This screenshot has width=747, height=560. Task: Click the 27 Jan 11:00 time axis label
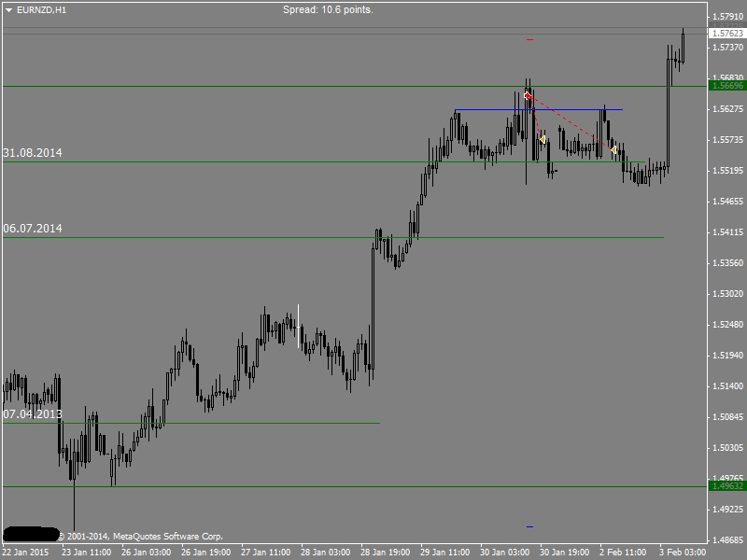pyautogui.click(x=266, y=553)
